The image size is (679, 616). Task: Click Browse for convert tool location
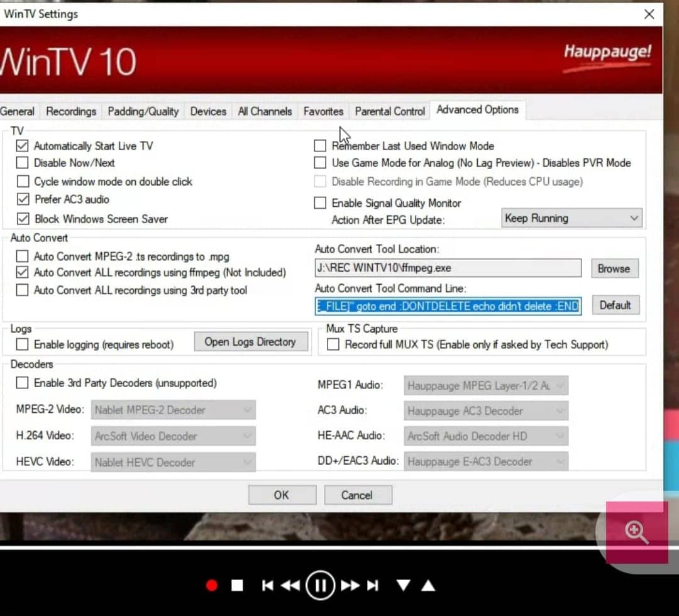point(614,268)
